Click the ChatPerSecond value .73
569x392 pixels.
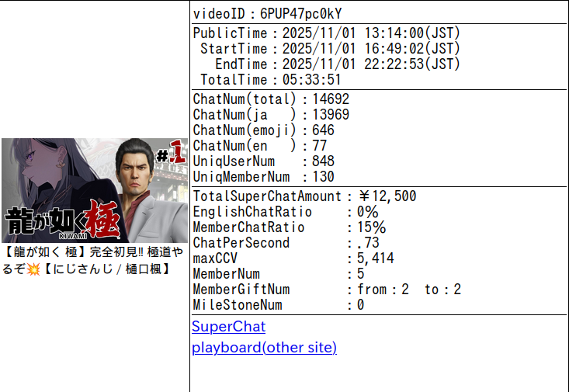click(x=369, y=243)
